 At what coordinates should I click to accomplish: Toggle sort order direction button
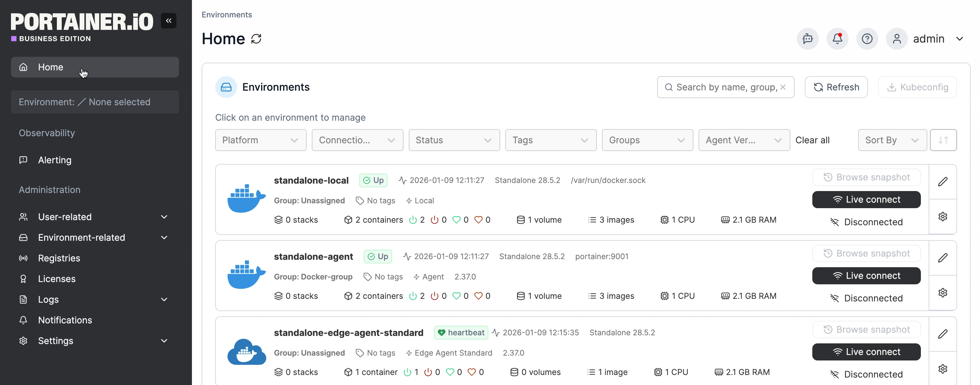click(943, 140)
